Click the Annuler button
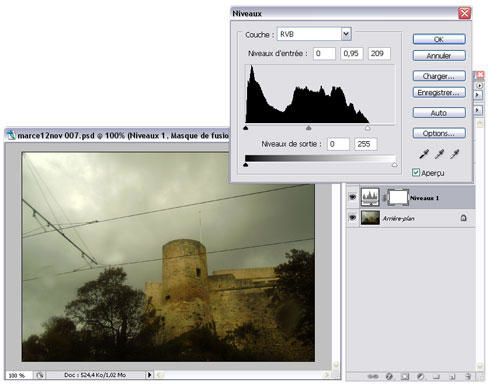 point(439,55)
